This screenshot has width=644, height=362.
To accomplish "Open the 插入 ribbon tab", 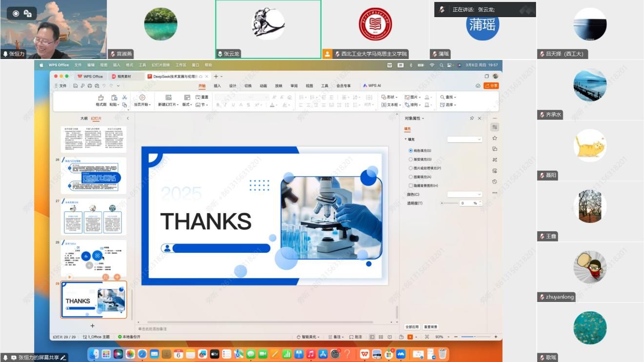I will click(217, 86).
